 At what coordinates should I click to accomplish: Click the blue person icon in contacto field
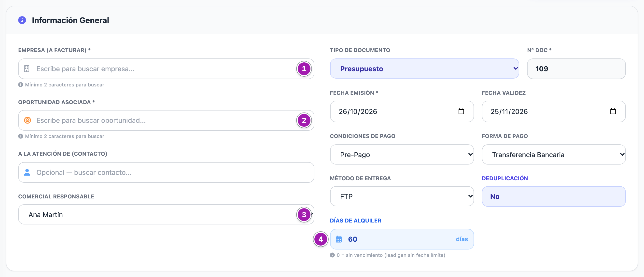pyautogui.click(x=27, y=172)
